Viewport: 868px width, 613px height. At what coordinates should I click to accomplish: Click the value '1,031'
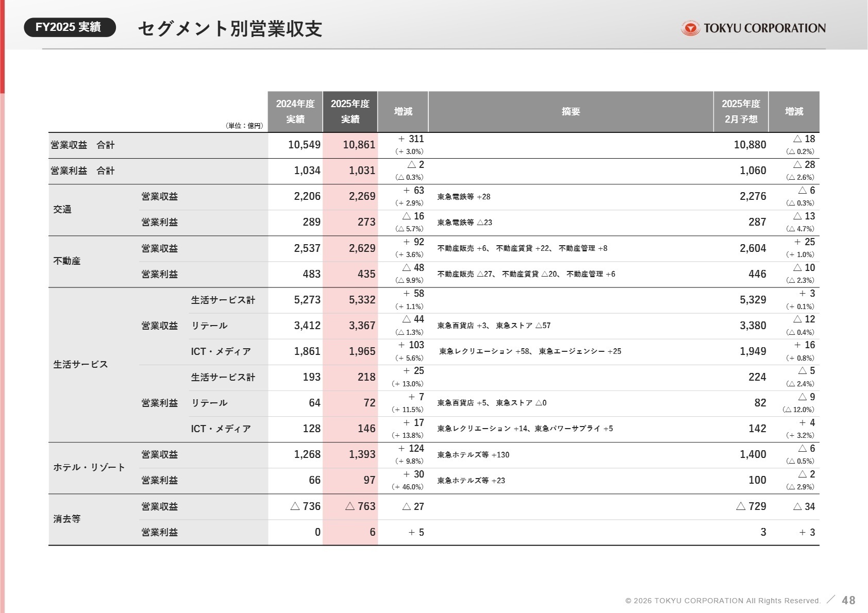click(362, 171)
